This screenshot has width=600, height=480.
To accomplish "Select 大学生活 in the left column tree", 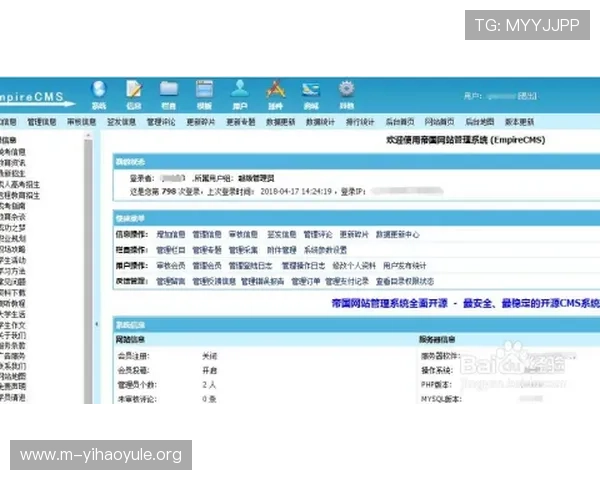I will click(x=13, y=314).
